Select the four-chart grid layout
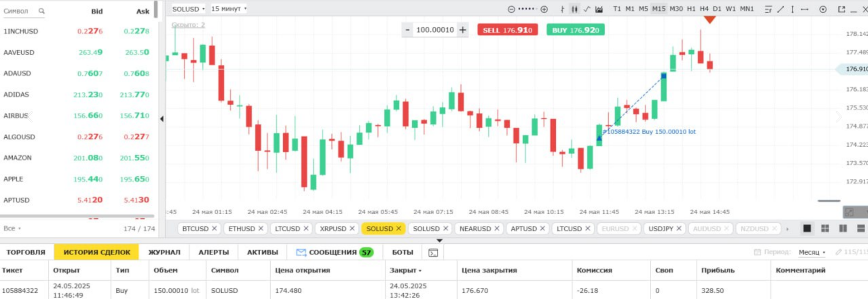 click(x=825, y=228)
